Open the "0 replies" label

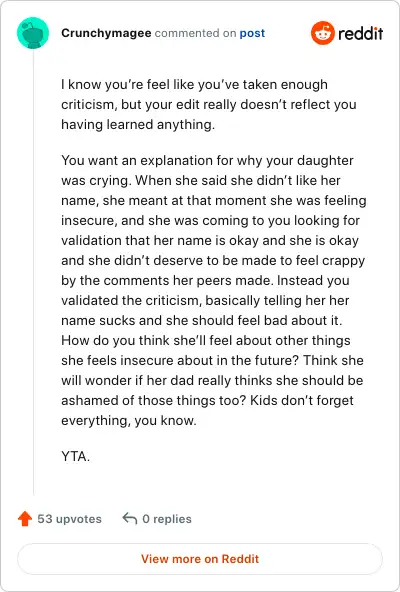pos(167,519)
